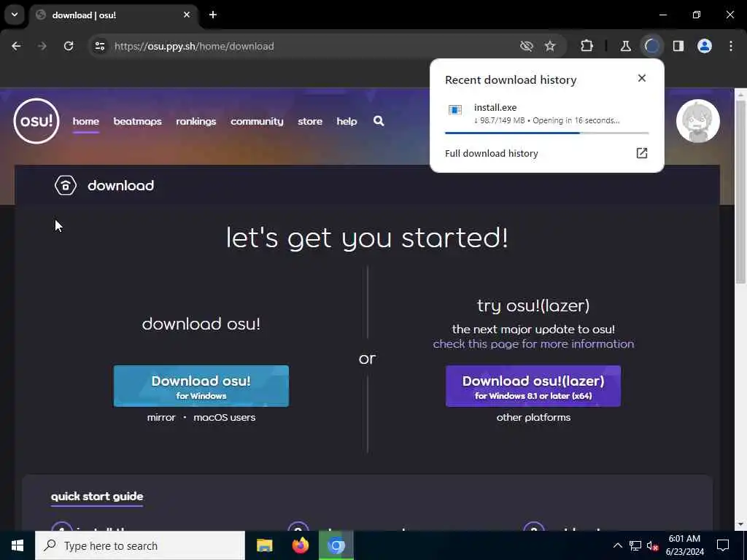Open the notification center icon
This screenshot has height=560, width=747.
pyautogui.click(x=723, y=545)
